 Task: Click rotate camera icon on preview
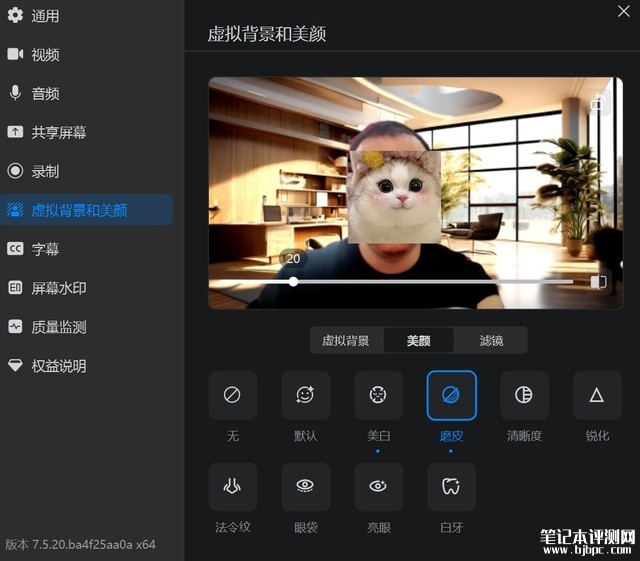coord(598,102)
